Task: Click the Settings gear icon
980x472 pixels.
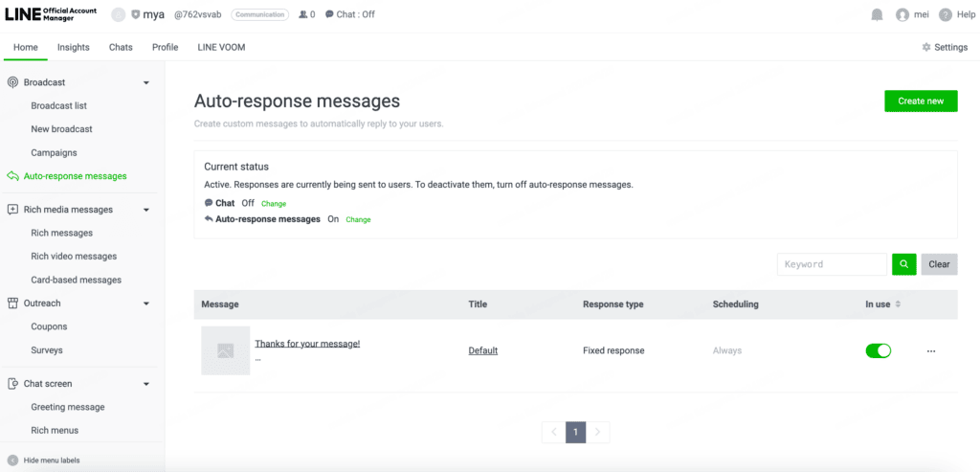Action: pos(926,47)
